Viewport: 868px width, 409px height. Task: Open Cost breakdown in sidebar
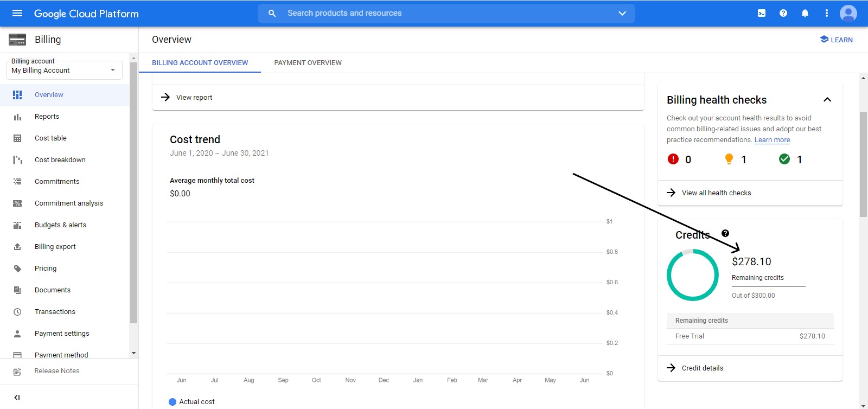pyautogui.click(x=60, y=160)
